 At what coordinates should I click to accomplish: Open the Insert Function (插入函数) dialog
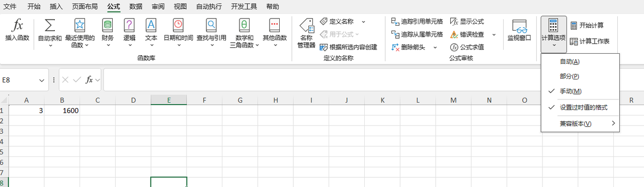18,31
